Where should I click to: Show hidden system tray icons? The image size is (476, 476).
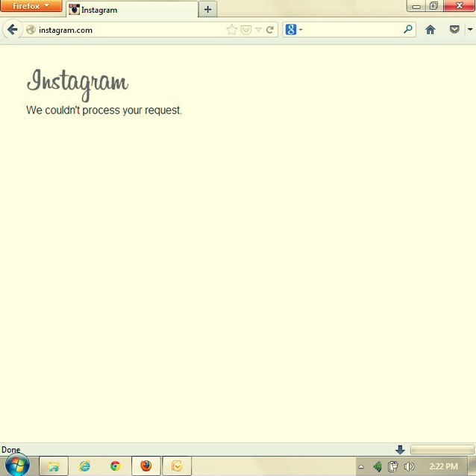[361, 466]
